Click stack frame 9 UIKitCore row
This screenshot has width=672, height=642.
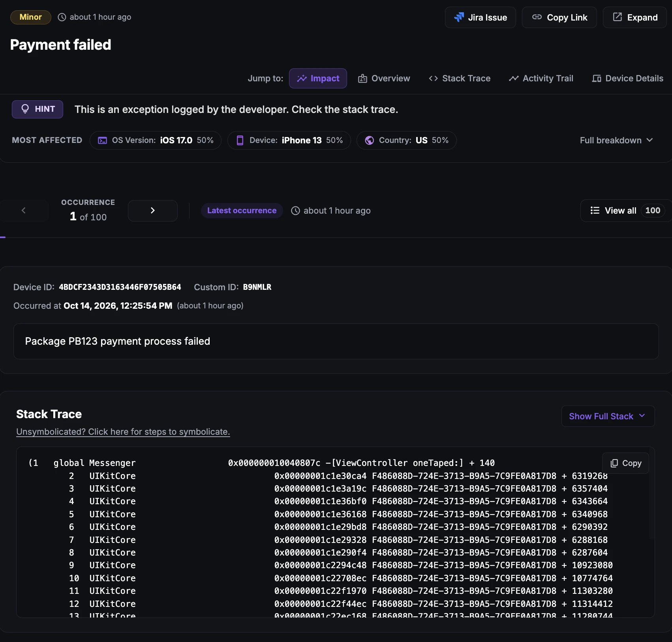point(340,565)
